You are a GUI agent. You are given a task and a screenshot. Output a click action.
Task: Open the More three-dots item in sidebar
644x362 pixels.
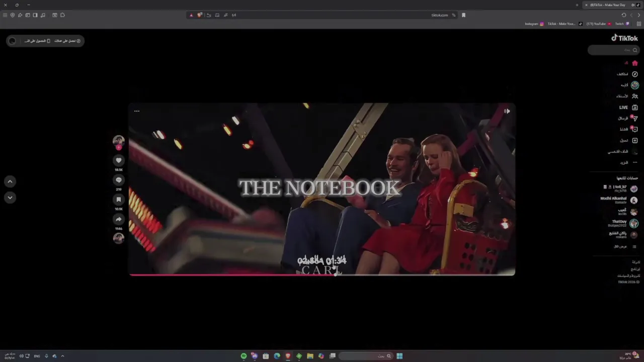pos(634,162)
